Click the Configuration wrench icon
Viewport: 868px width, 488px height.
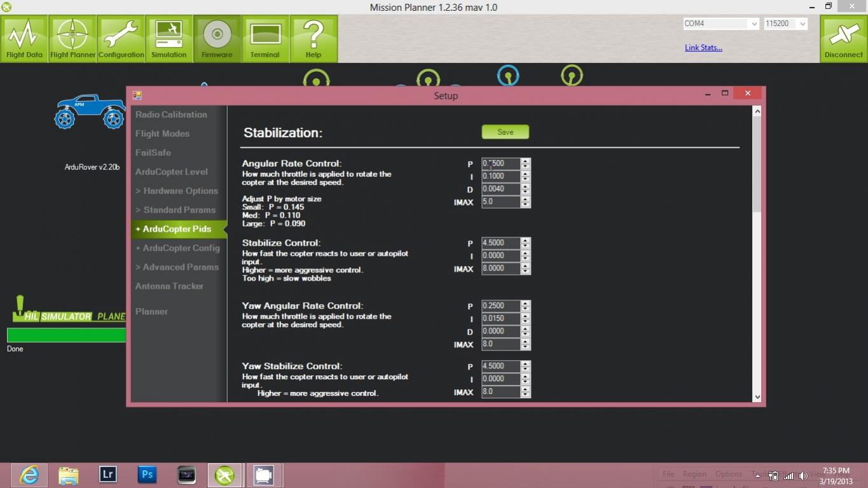tap(121, 39)
